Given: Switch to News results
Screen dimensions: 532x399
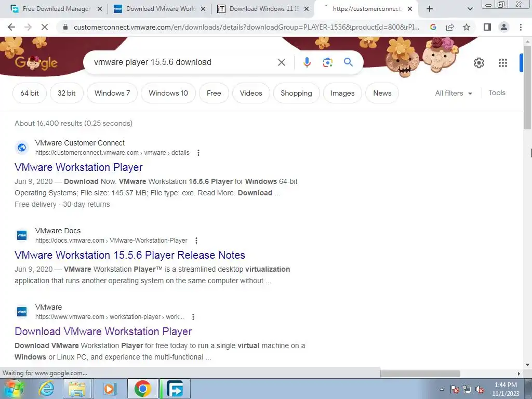Looking at the screenshot, I should (x=382, y=93).
